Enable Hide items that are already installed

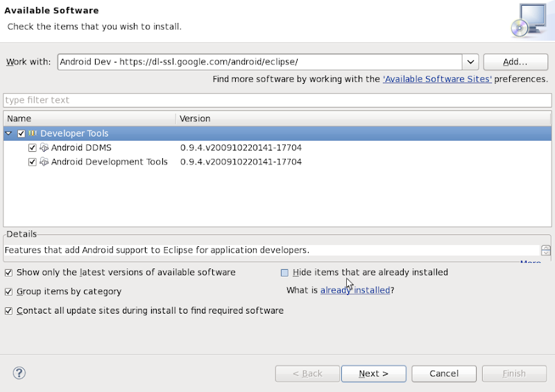point(284,273)
